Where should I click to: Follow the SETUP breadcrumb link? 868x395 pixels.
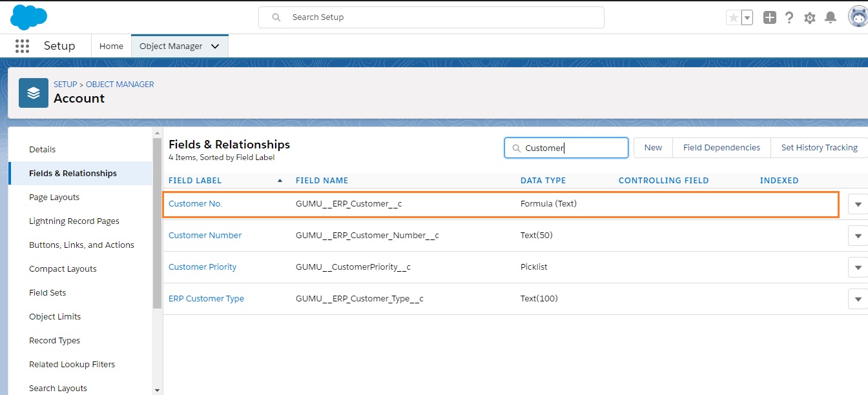(x=65, y=85)
